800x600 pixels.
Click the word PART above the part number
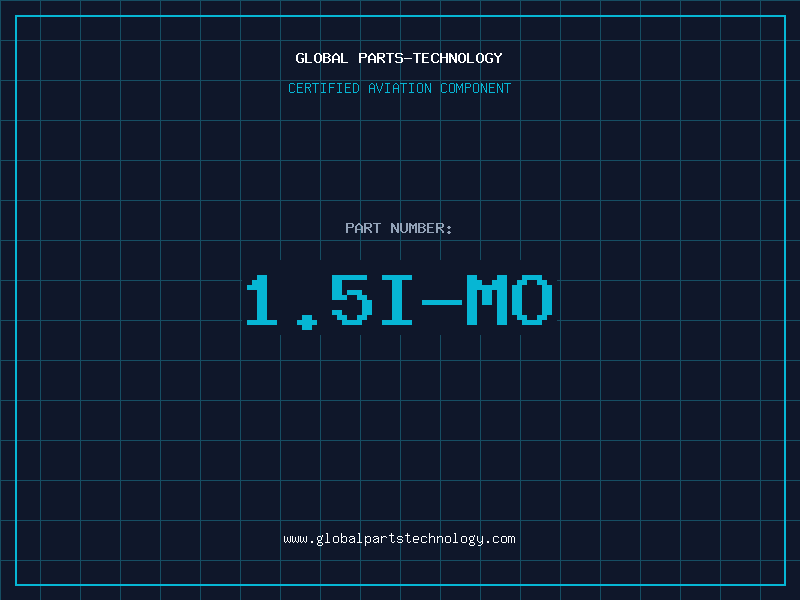tap(363, 228)
